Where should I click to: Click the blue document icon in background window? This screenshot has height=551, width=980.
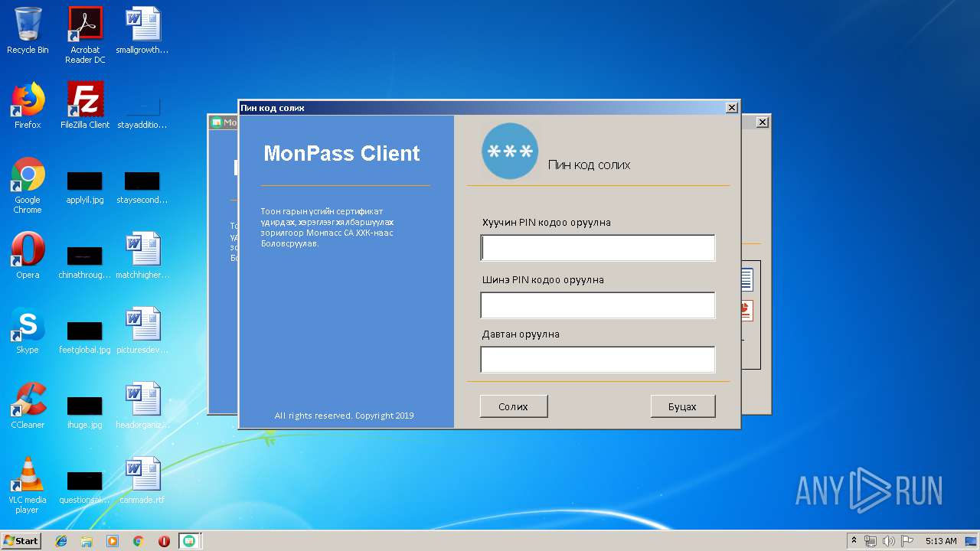[746, 279]
